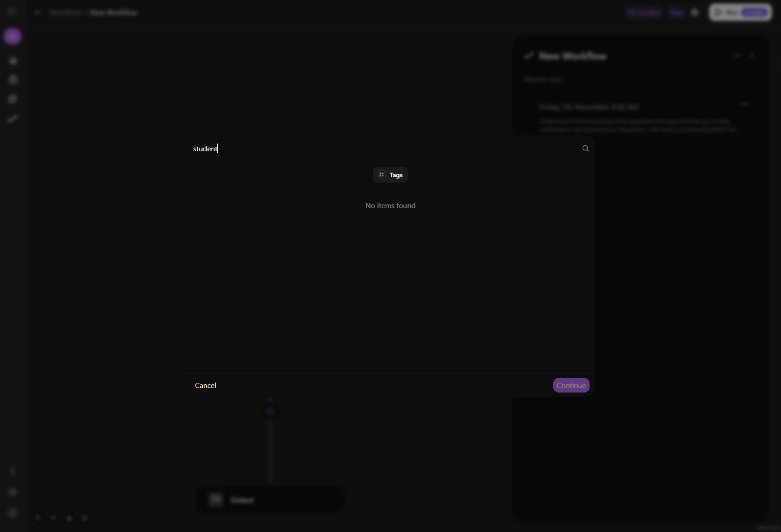Screen dimensions: 781x532
Task: Open the purple credits badge in the header
Action: click(643, 13)
